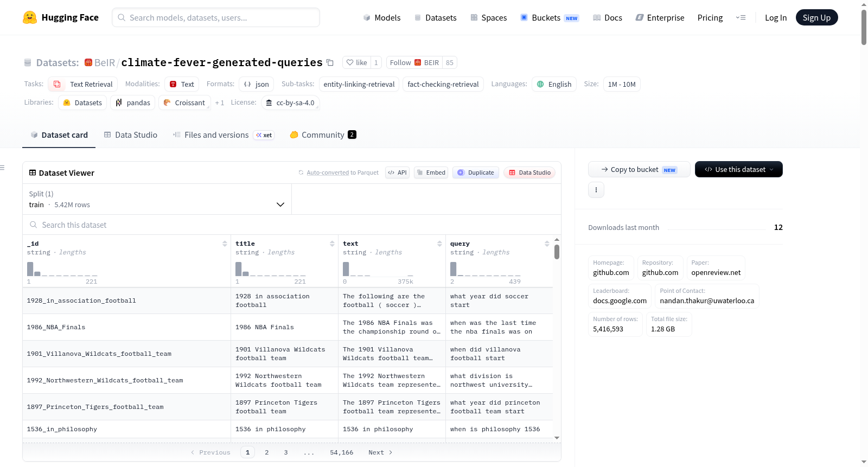This screenshot has width=868, height=467.
Task: Expand the train split selector
Action: pyautogui.click(x=157, y=199)
